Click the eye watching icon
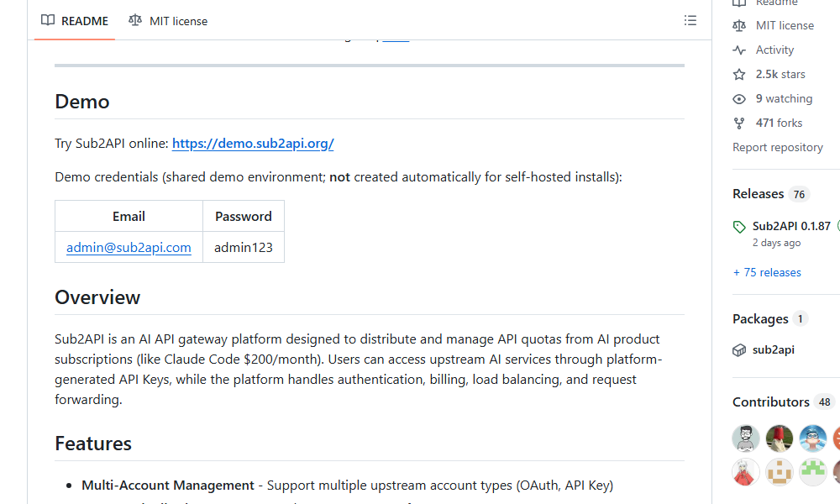 (x=739, y=99)
